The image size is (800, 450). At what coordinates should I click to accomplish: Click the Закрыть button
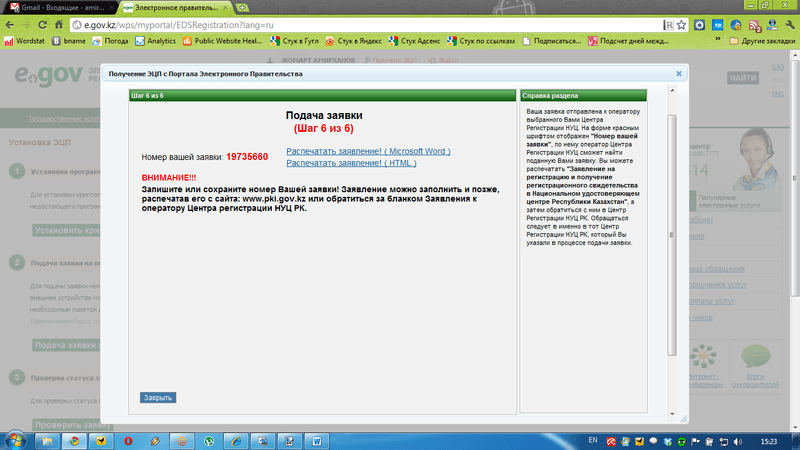pos(158,397)
